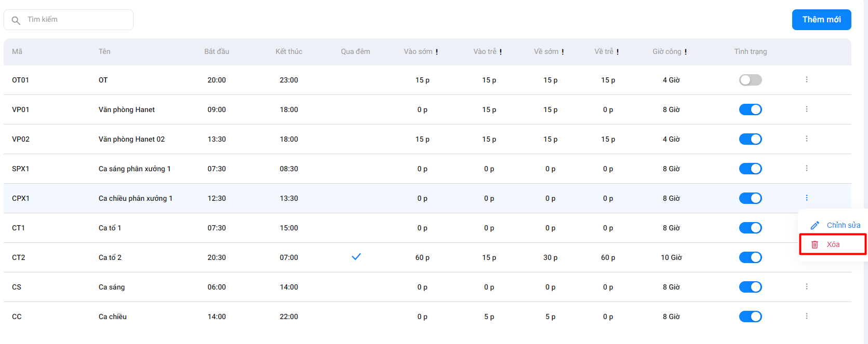Viewport: 868px width, 344px height.
Task: Select the Văn phòng Hanet 02 name cell
Action: [x=131, y=139]
